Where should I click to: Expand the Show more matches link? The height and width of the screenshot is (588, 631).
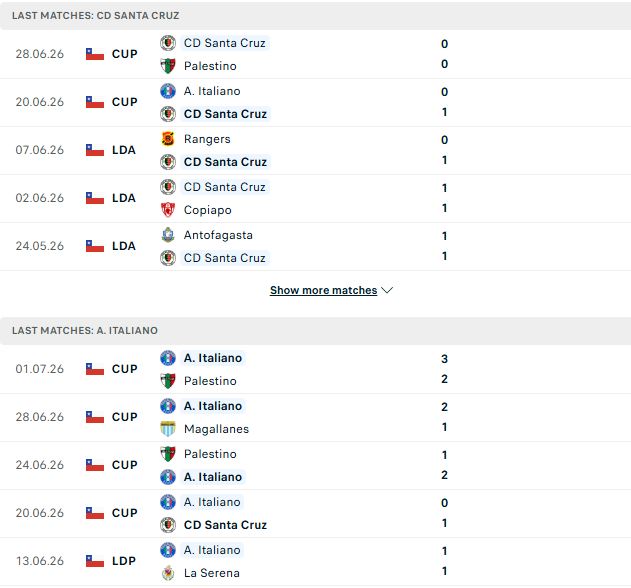point(324,290)
